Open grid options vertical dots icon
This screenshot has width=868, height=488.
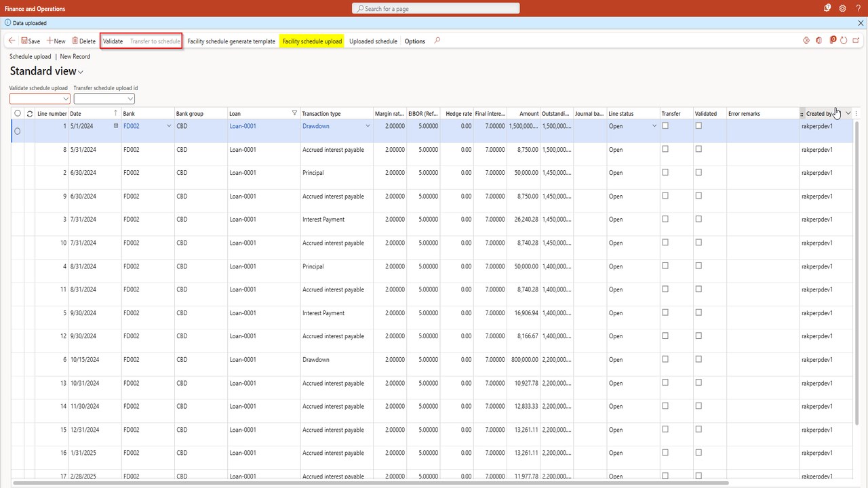click(x=857, y=113)
